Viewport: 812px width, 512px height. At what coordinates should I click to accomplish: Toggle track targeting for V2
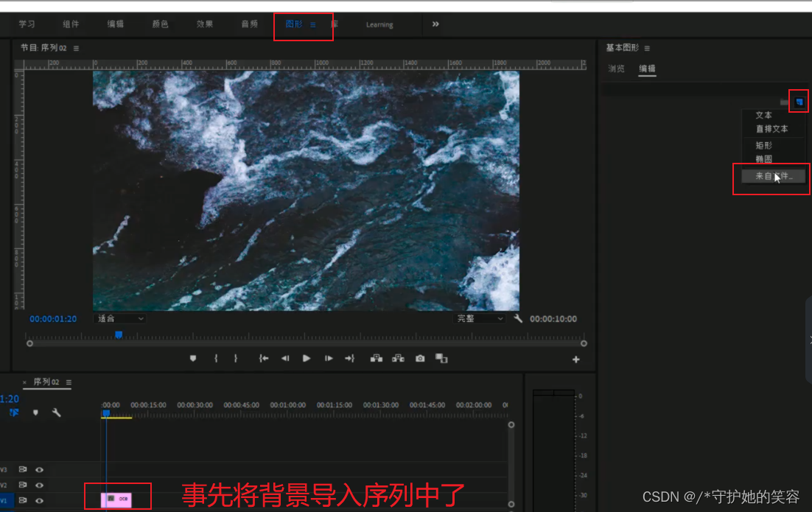click(4, 485)
